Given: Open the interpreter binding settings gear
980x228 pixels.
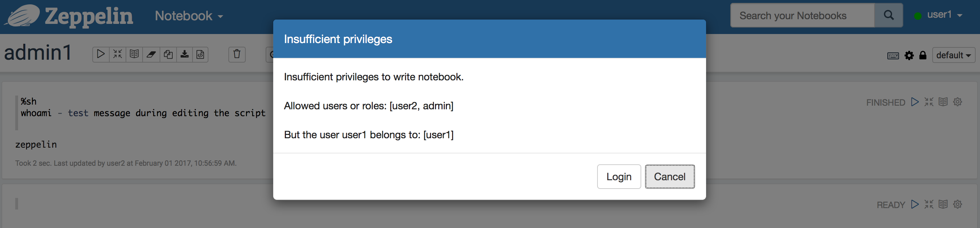Looking at the screenshot, I should pyautogui.click(x=910, y=55).
